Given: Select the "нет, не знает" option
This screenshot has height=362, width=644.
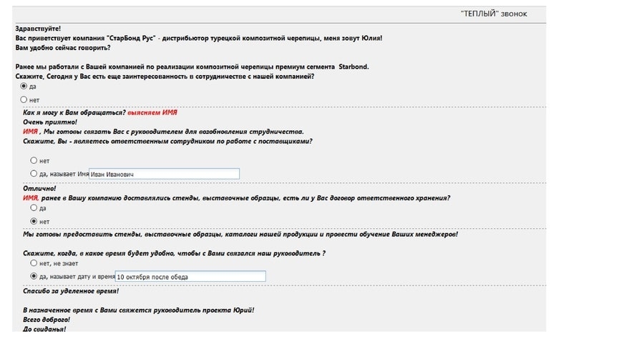Looking at the screenshot, I should click(x=34, y=263).
